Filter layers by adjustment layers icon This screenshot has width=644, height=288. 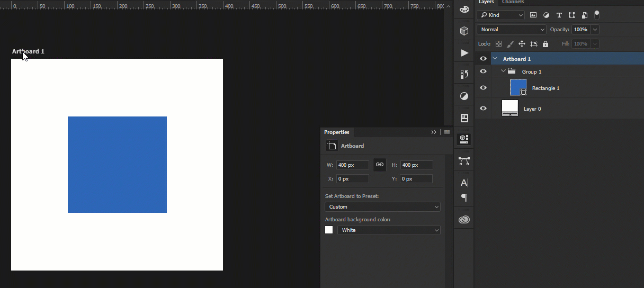tap(546, 15)
